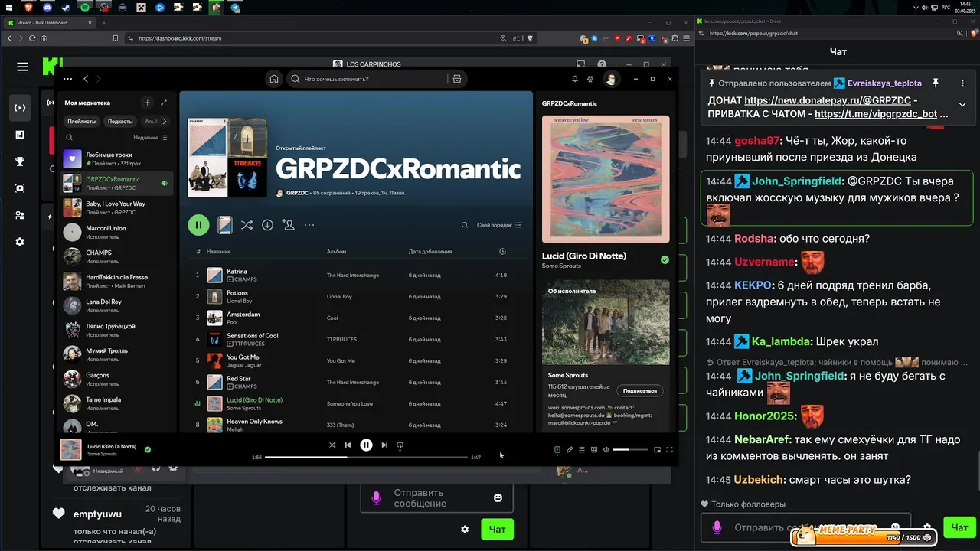The width and height of the screenshot is (980, 551).
Task: Open Spotify mini player
Action: tap(658, 450)
